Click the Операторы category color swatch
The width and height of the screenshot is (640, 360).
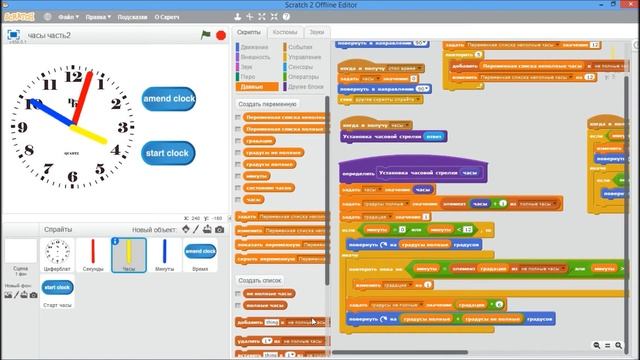click(285, 77)
